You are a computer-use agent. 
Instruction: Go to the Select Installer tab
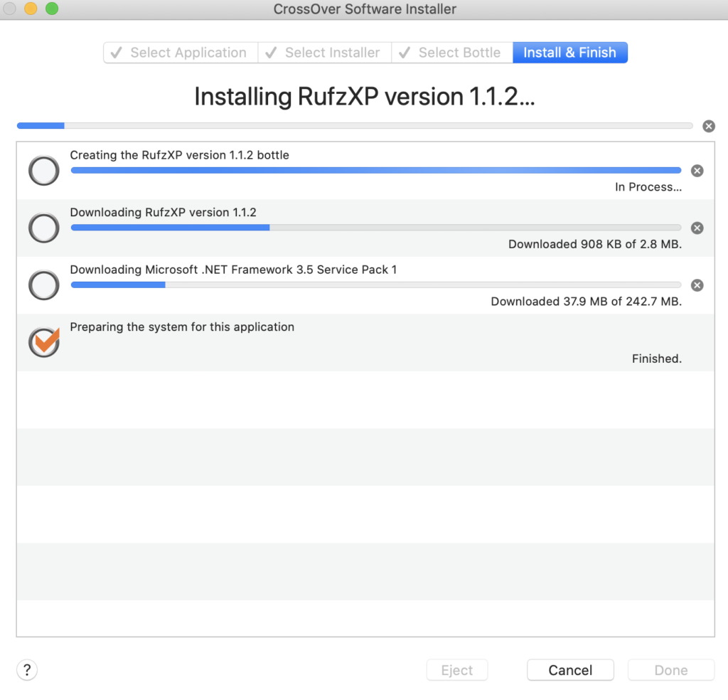click(x=325, y=53)
